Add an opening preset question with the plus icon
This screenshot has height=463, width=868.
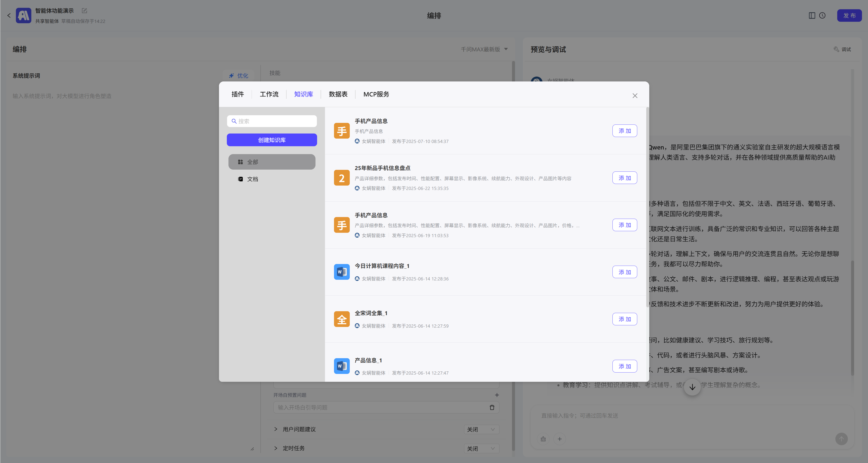pos(497,395)
